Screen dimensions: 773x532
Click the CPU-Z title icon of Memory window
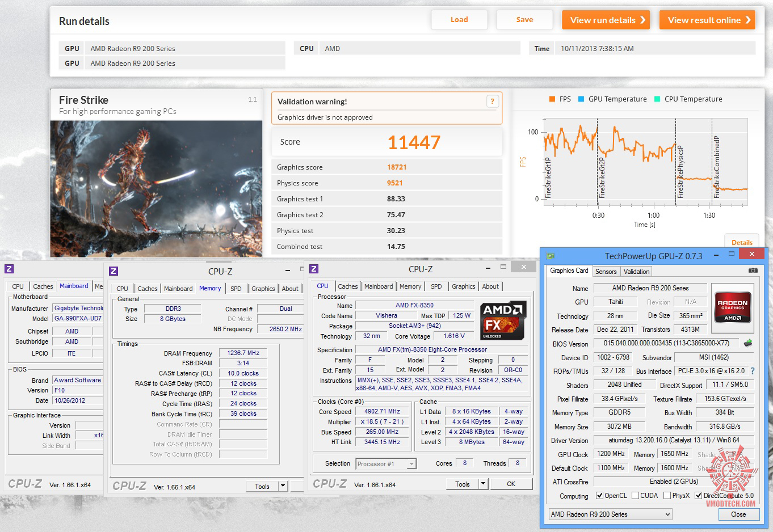coord(114,271)
